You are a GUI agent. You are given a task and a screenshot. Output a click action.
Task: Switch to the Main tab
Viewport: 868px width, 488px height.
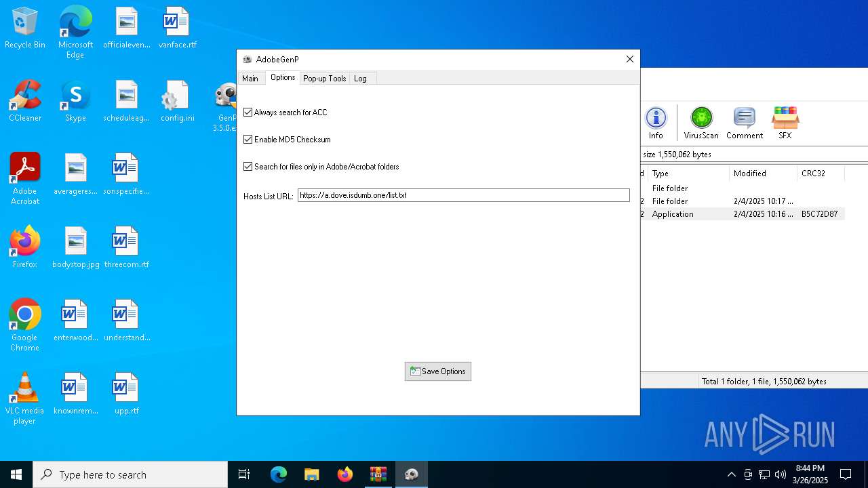coord(250,79)
